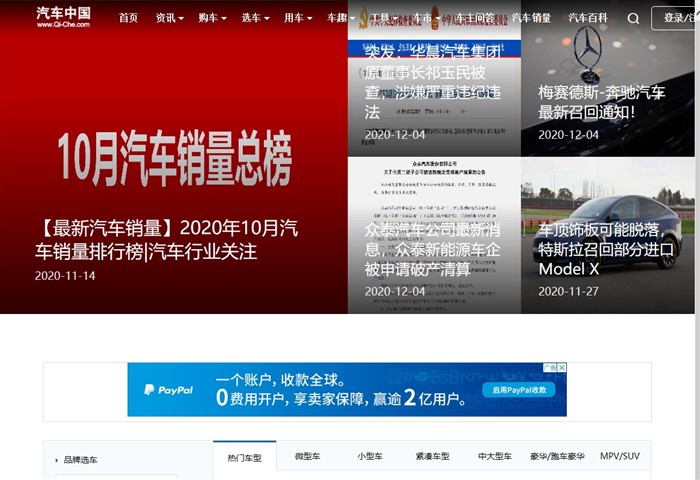700x480 pixels.
Task: Expand the 用车 dropdown menu
Action: tap(298, 18)
